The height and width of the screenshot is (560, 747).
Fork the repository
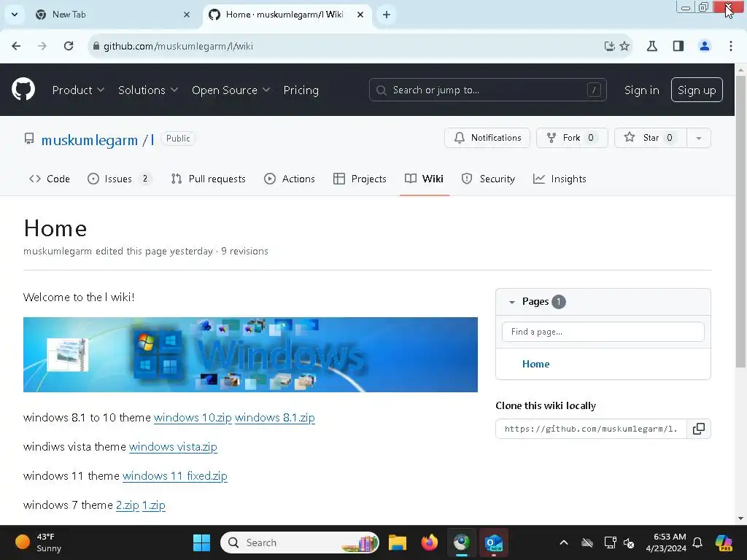click(x=572, y=138)
